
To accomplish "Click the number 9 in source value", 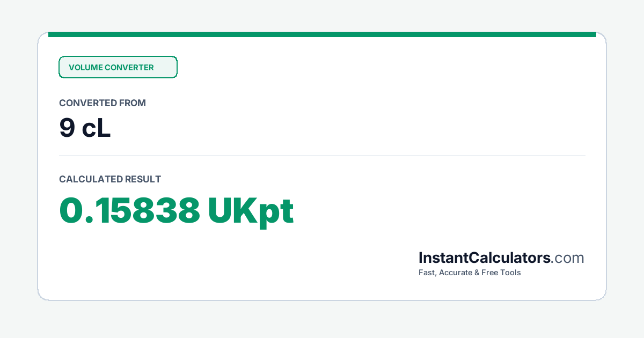I will (x=67, y=129).
